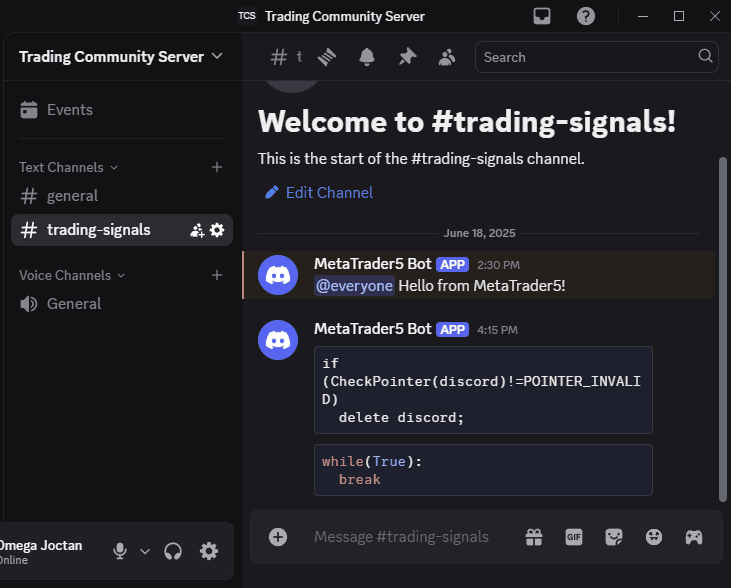Click the 'Welcome to #trading-signals!' heading
This screenshot has width=731, height=588.
click(467, 122)
